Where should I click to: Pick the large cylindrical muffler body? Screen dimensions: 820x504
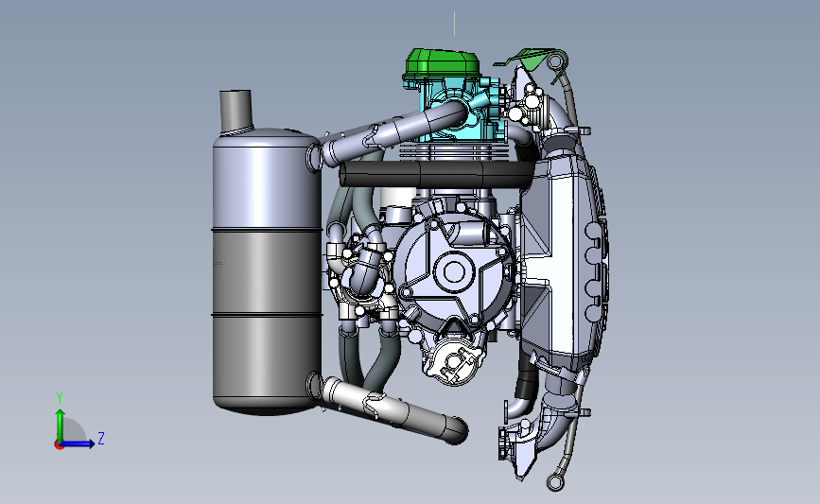(267, 270)
